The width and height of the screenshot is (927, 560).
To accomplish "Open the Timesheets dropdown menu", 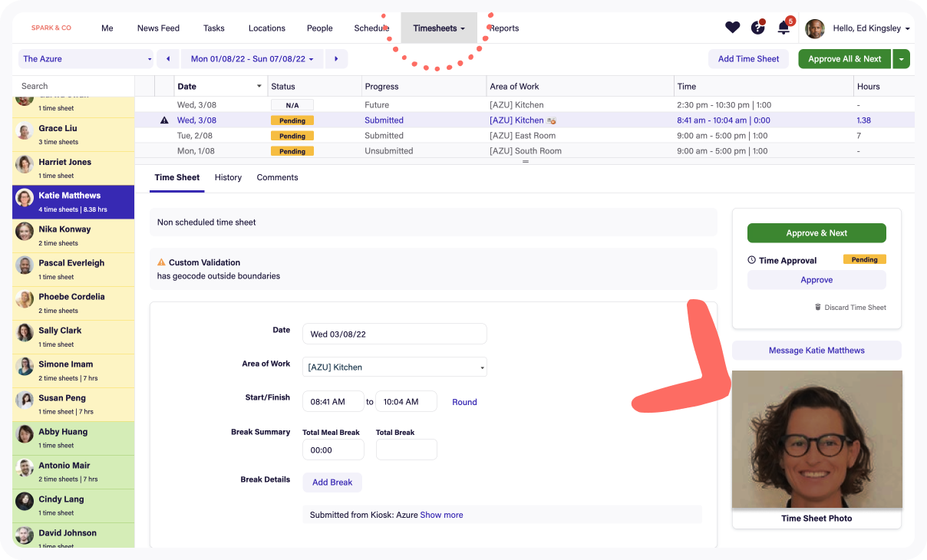I will click(x=438, y=28).
